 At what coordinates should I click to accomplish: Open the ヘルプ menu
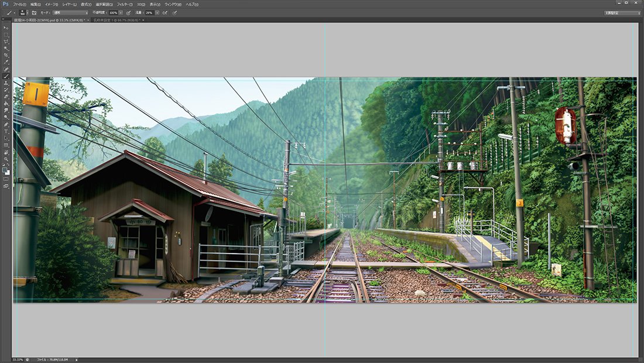point(192,5)
